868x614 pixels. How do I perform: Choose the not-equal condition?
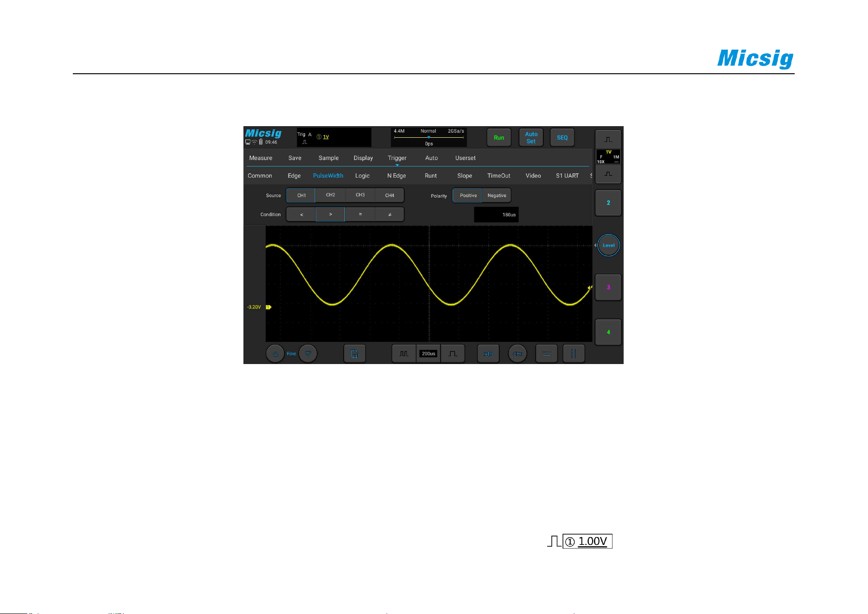click(389, 215)
